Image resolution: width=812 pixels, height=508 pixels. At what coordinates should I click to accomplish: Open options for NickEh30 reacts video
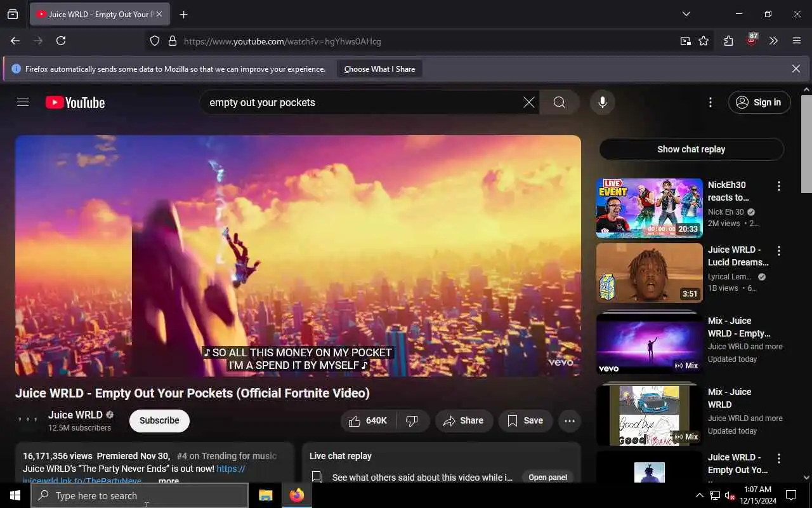(778, 186)
